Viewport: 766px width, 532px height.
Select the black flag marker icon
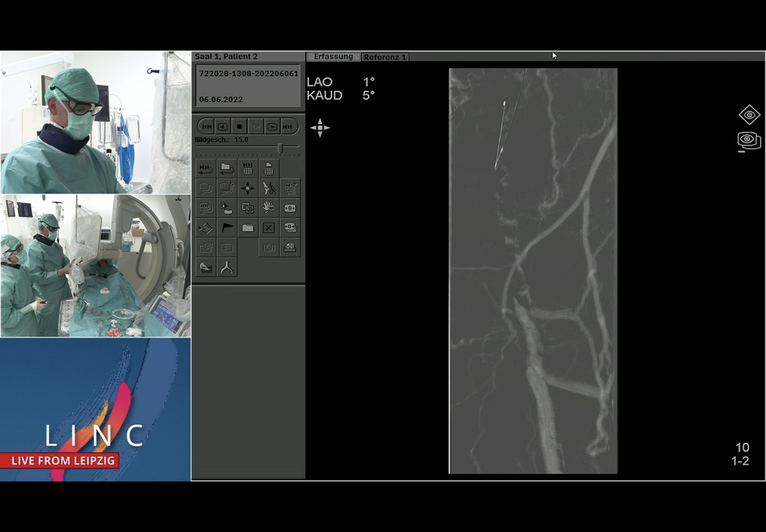click(227, 228)
